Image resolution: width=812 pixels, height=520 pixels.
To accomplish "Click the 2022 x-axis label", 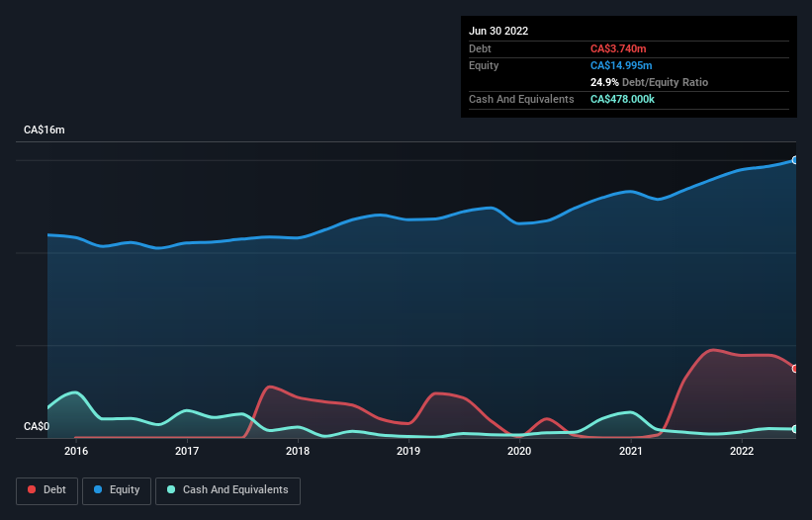I will click(x=742, y=451).
